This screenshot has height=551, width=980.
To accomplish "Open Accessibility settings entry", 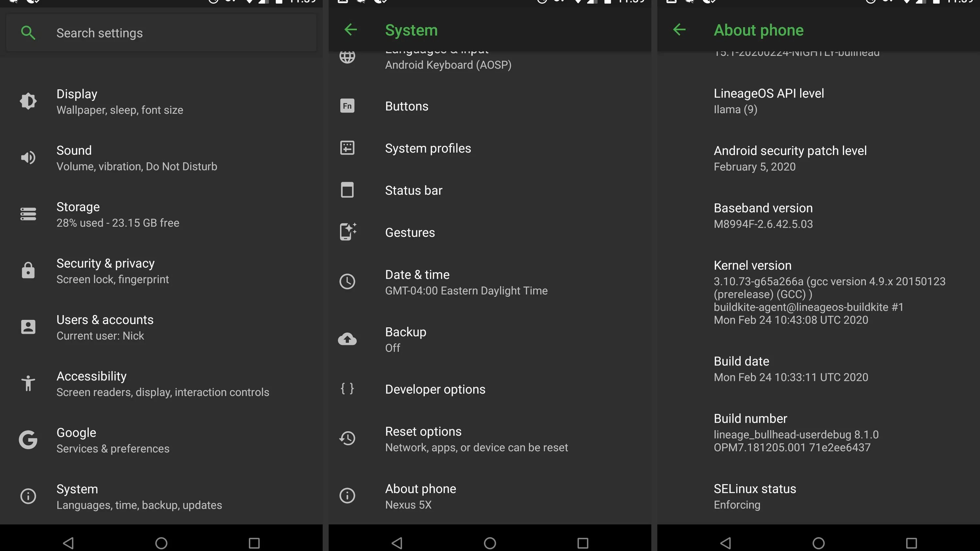I will coord(161,384).
